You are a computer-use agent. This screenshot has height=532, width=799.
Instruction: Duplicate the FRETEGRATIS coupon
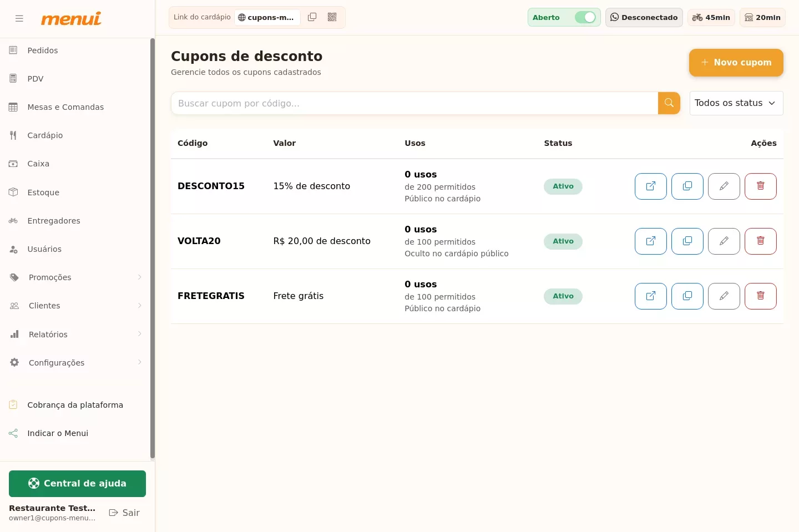pos(687,296)
